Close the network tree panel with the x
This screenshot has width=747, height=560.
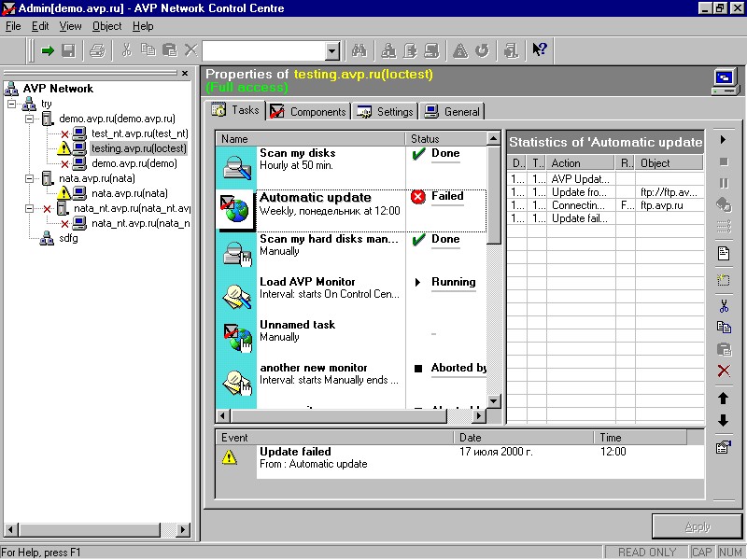[x=185, y=74]
